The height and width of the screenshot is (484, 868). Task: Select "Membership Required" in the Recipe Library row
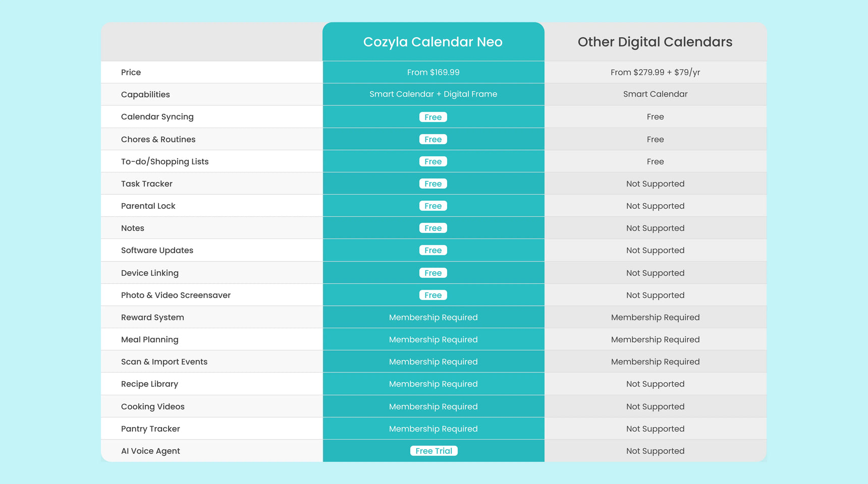tap(433, 384)
